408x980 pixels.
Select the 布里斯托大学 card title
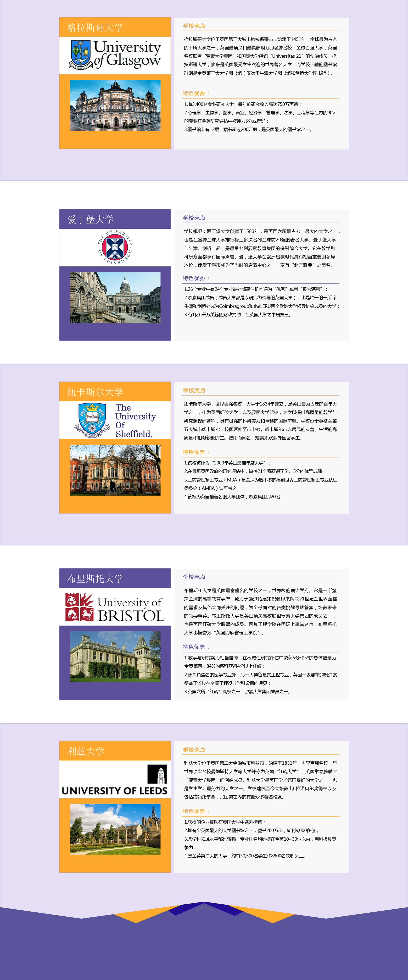[x=95, y=579]
